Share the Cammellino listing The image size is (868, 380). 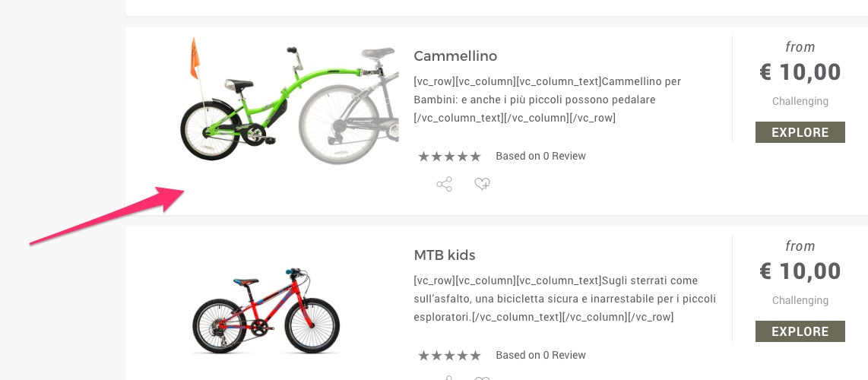(x=444, y=184)
